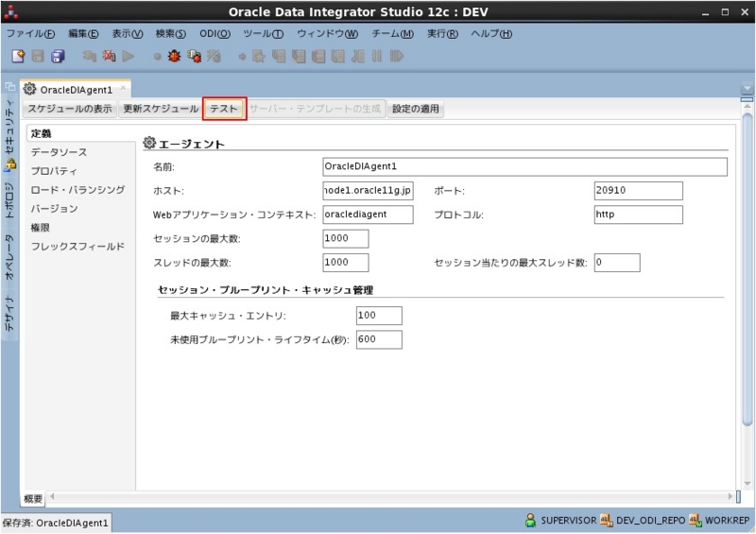The height and width of the screenshot is (534, 756).
Task: Click the ホスト input field
Action: (368, 191)
